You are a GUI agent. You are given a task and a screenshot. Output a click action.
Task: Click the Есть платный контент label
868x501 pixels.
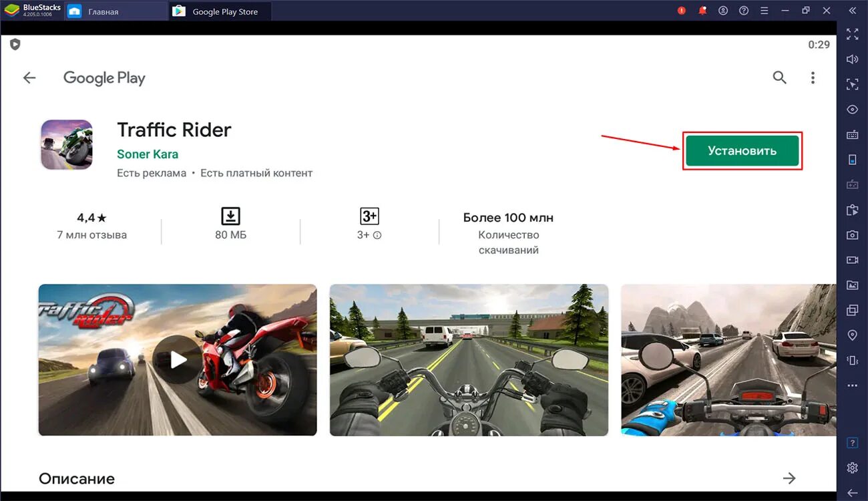tap(256, 173)
